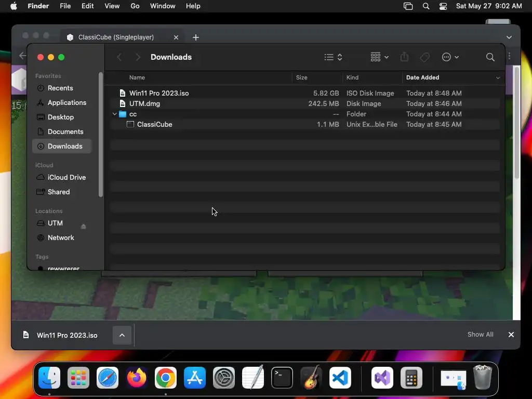Close the ClassiCube Chrome tab

tap(176, 37)
